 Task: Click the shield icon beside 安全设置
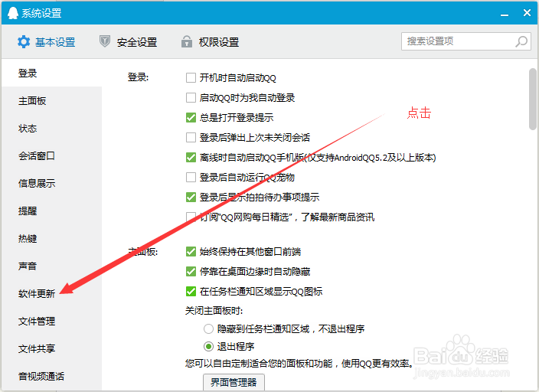click(104, 41)
